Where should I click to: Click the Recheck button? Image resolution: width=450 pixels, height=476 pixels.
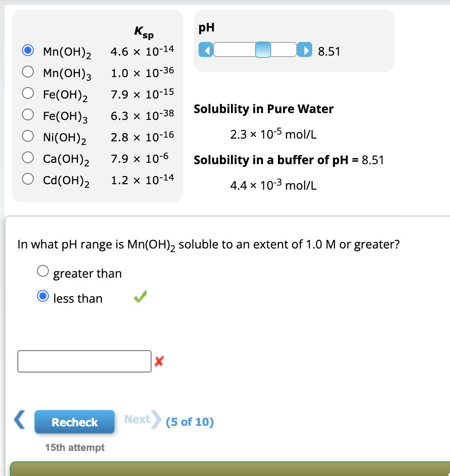click(74, 422)
